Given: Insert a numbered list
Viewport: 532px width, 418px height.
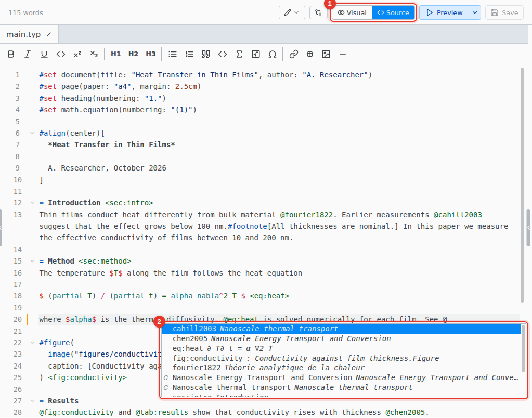Looking at the screenshot, I should click(x=189, y=54).
